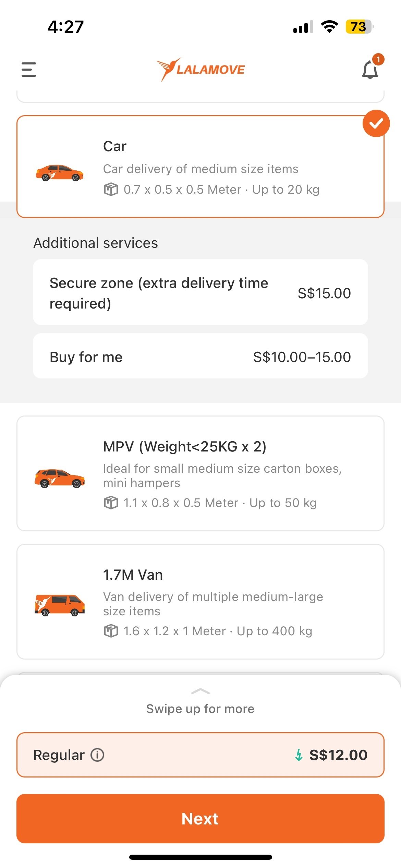The width and height of the screenshot is (401, 868).
Task: Open the hamburger menu icon
Action: 29,69
